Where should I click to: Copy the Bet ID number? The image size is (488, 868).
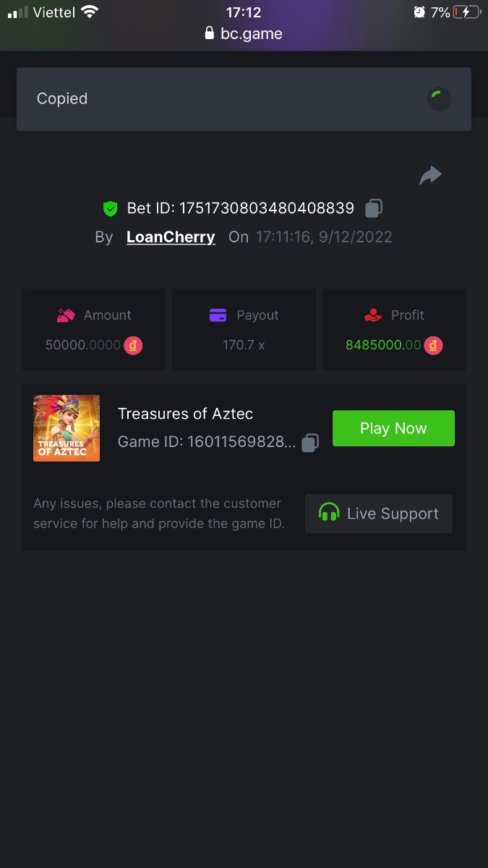pos(374,208)
